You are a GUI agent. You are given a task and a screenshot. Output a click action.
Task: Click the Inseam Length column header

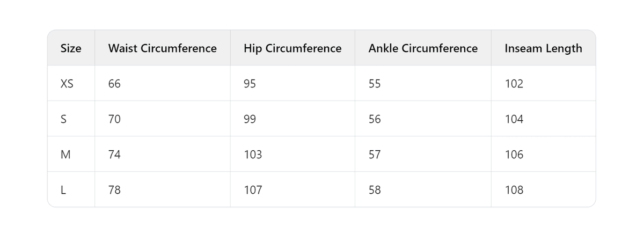coord(543,48)
